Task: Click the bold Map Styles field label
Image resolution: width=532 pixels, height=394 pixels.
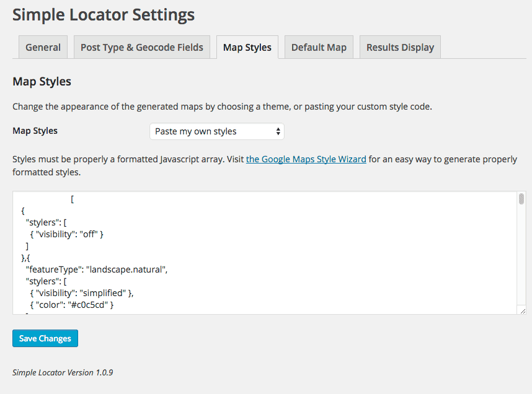Action: (35, 131)
